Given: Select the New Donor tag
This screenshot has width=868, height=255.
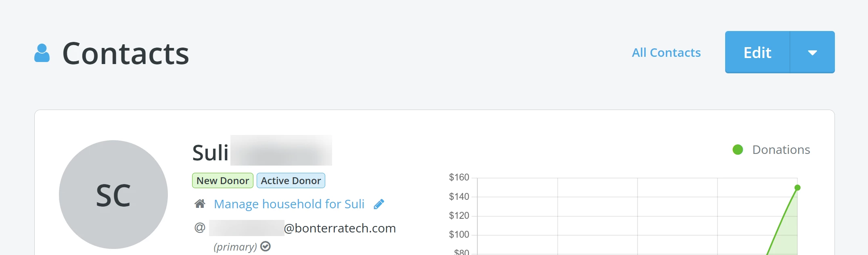Looking at the screenshot, I should click(223, 180).
